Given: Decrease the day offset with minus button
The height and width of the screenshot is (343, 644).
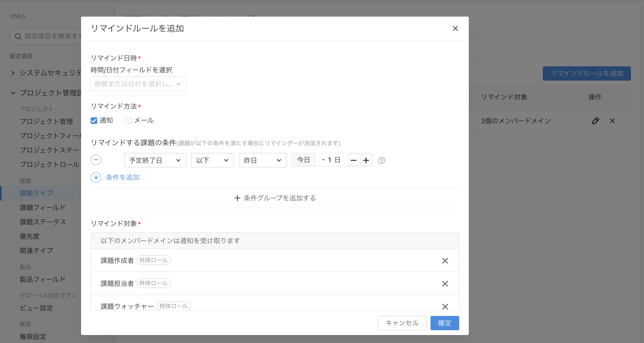Looking at the screenshot, I should [353, 160].
